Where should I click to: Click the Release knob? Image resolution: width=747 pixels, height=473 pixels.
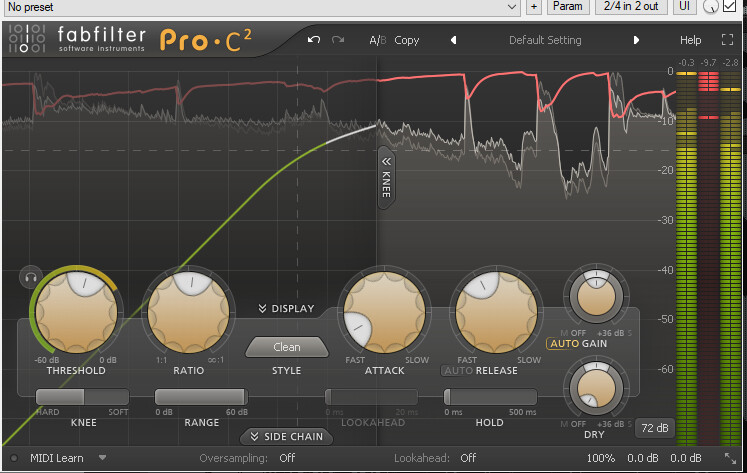click(496, 312)
